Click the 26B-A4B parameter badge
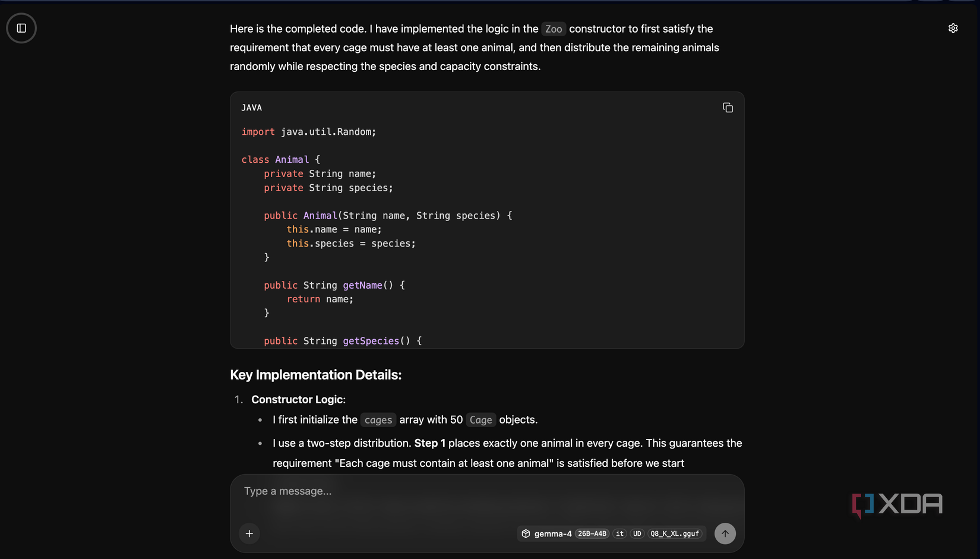Image resolution: width=980 pixels, height=559 pixels. 593,533
